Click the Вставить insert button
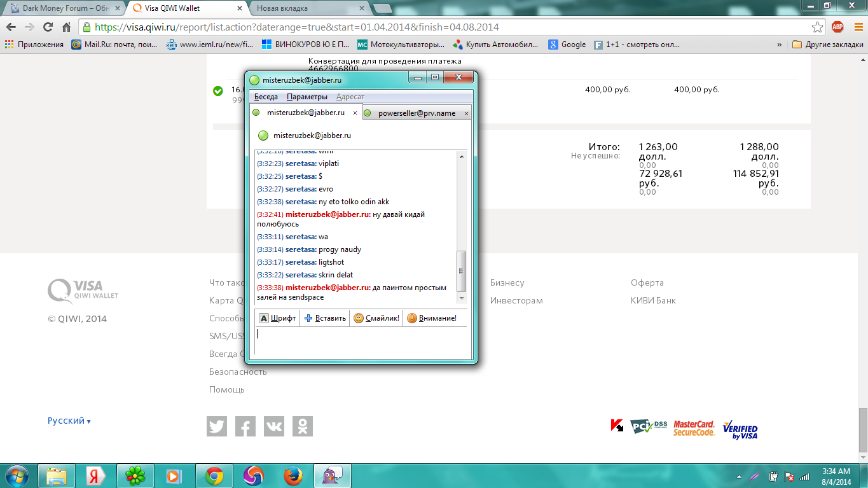Screen dimensions: 868x488 325,318
